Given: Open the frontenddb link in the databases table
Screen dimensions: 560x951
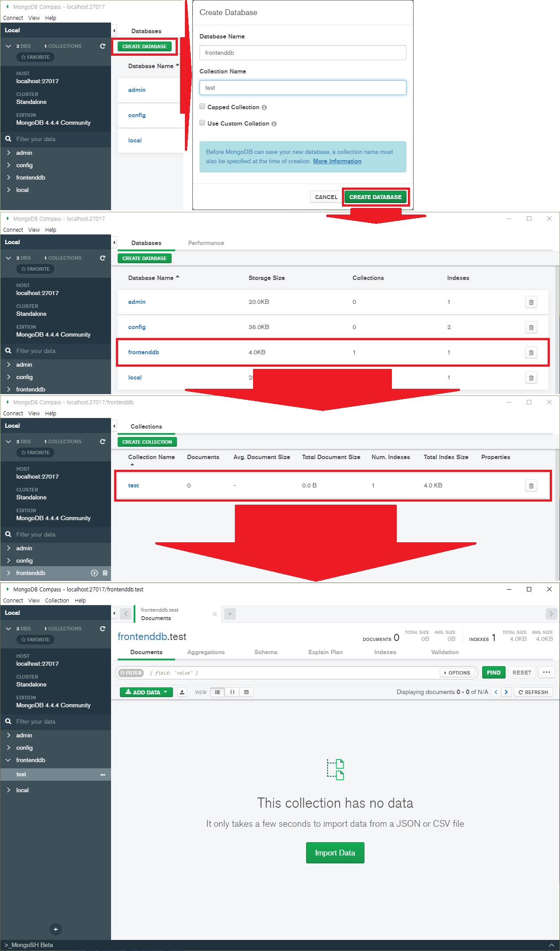Looking at the screenshot, I should tap(143, 352).
